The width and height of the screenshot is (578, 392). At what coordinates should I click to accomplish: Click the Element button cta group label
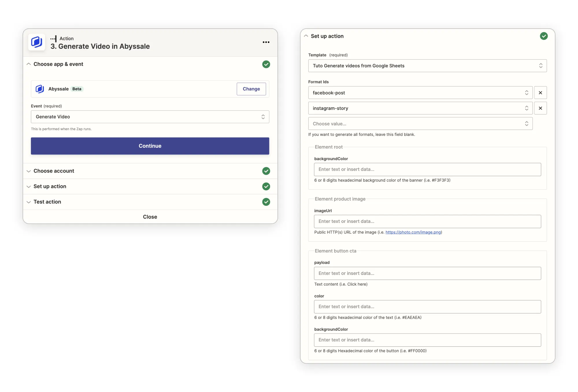336,251
